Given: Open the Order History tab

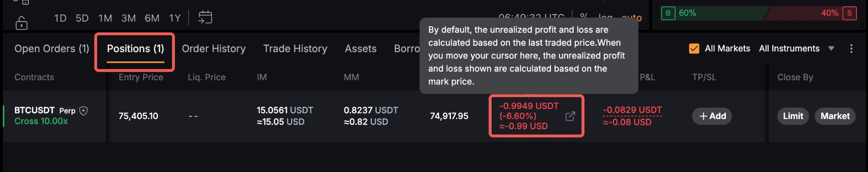Looking at the screenshot, I should (x=214, y=49).
